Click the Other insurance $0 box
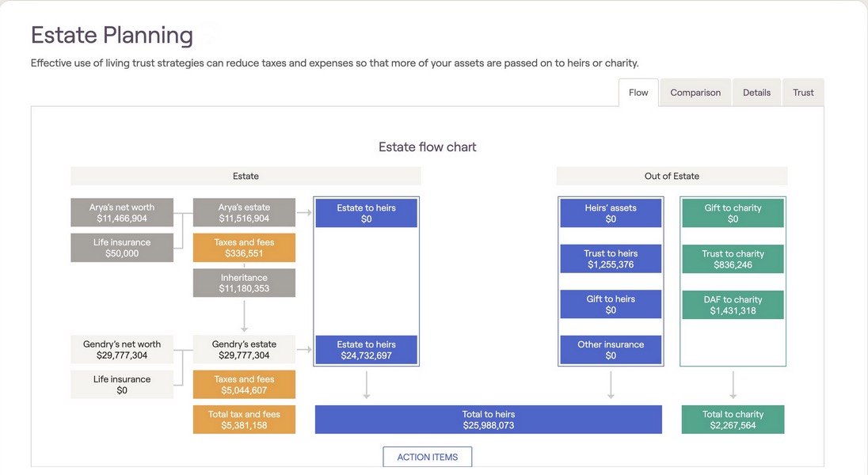This screenshot has width=868, height=475. [x=611, y=350]
